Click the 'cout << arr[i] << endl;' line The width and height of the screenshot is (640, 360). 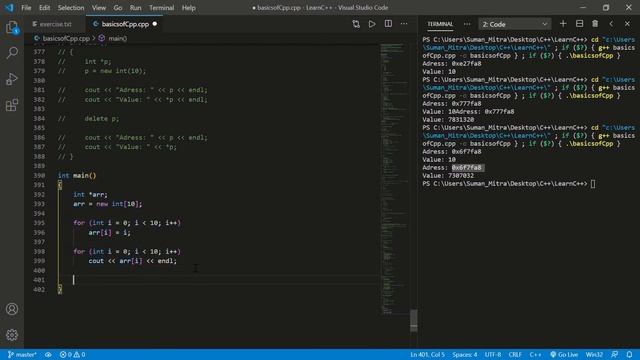point(133,261)
